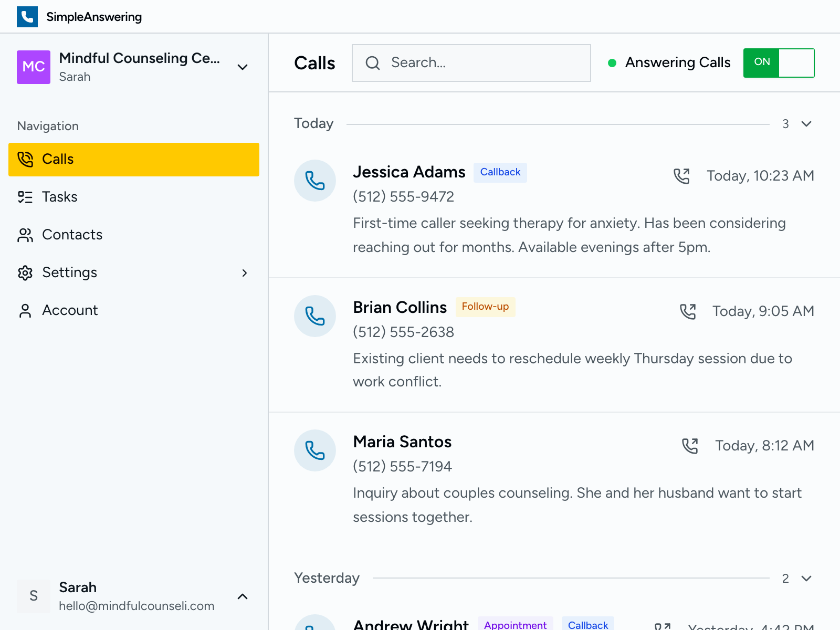Select the Callback tag on Jessica Adams
Screen dimensions: 840x630
[499, 172]
